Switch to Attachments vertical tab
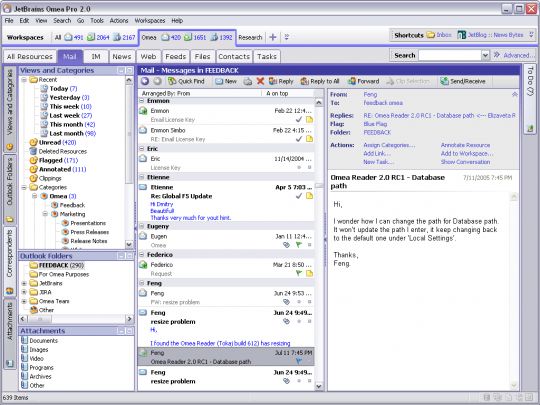 (x=10, y=333)
